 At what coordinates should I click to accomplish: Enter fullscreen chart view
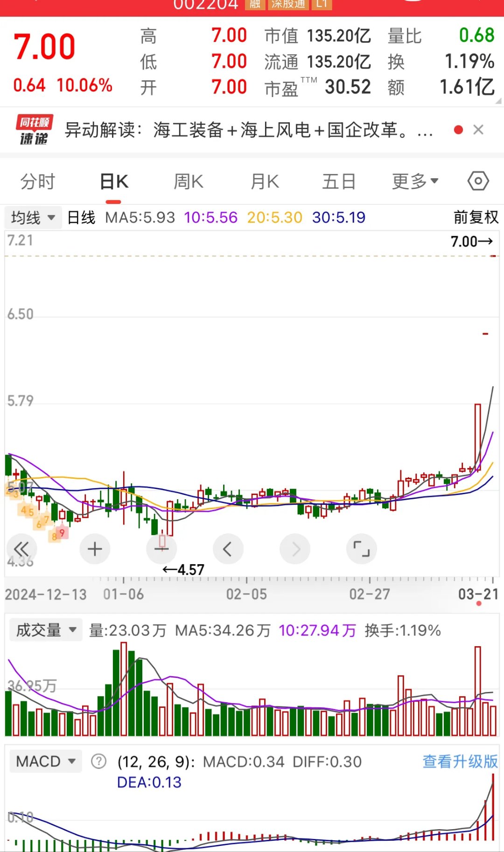(362, 549)
